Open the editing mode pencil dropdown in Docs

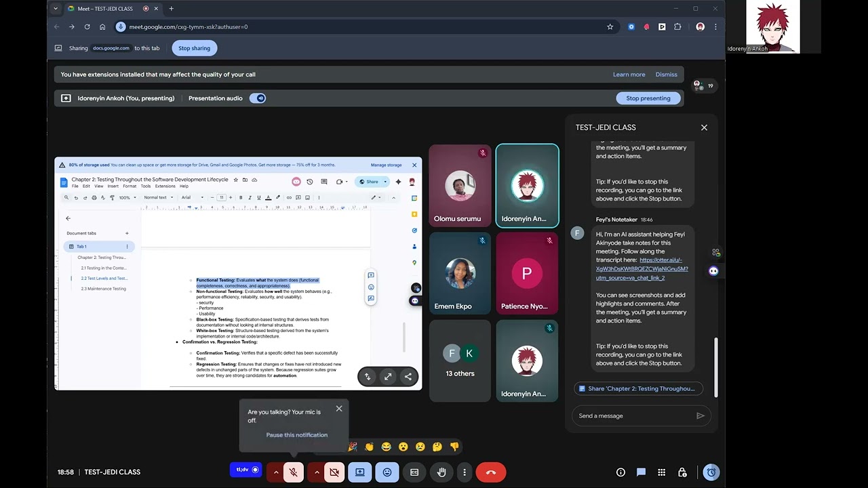(376, 198)
